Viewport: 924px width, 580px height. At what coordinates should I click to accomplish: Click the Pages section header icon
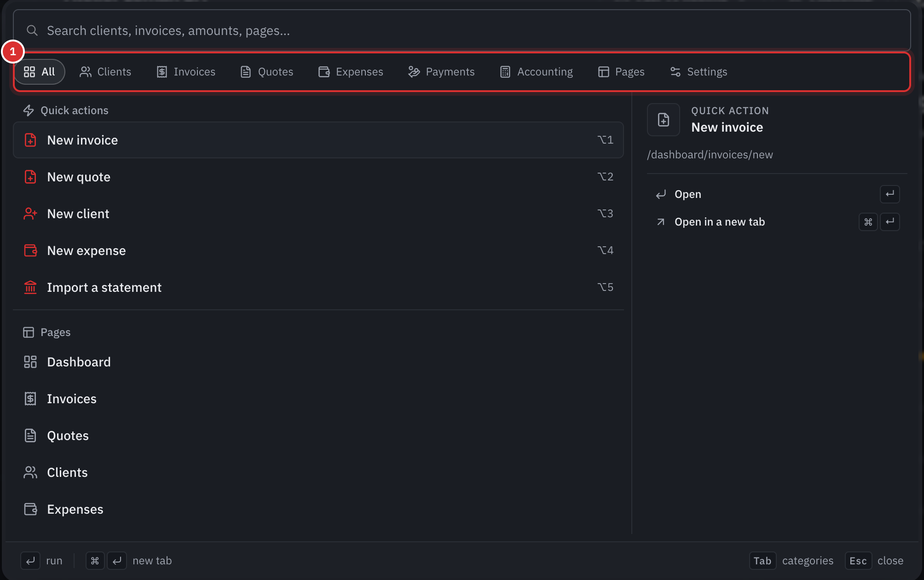29,332
